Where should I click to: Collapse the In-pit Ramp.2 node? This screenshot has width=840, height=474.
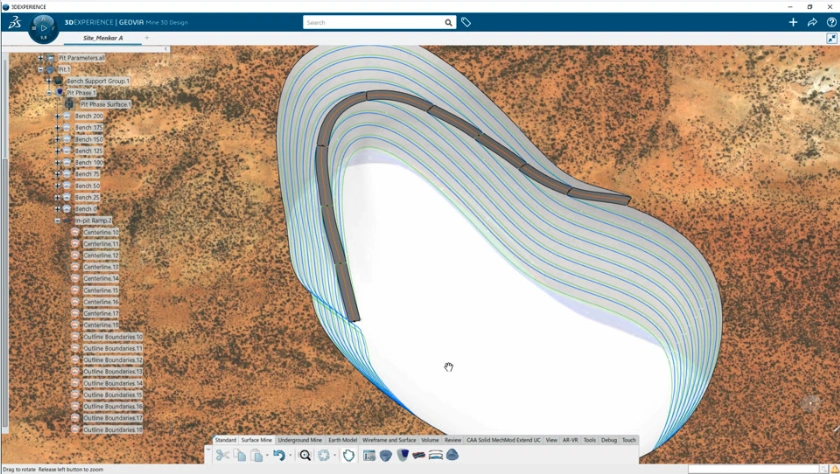tap(57, 221)
